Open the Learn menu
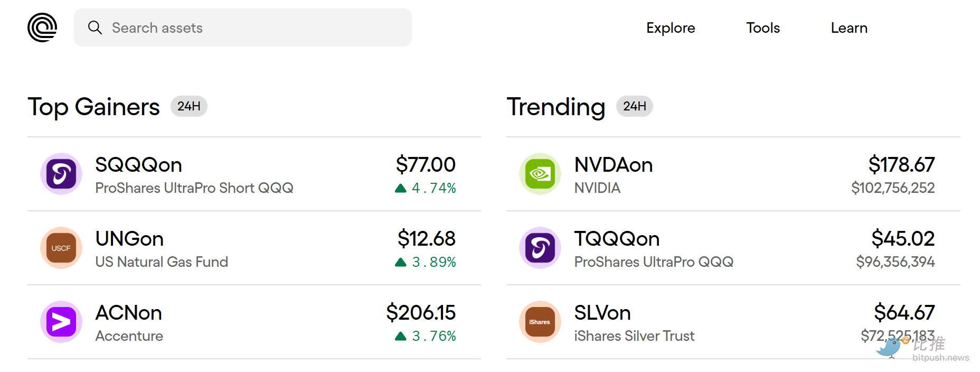Screen dimensions: 980x372 [x=849, y=28]
